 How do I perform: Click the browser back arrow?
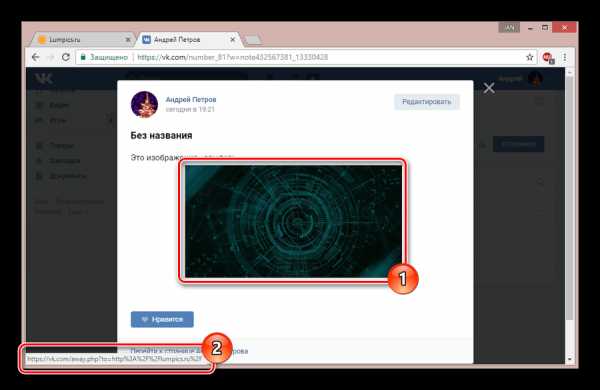pyautogui.click(x=36, y=57)
